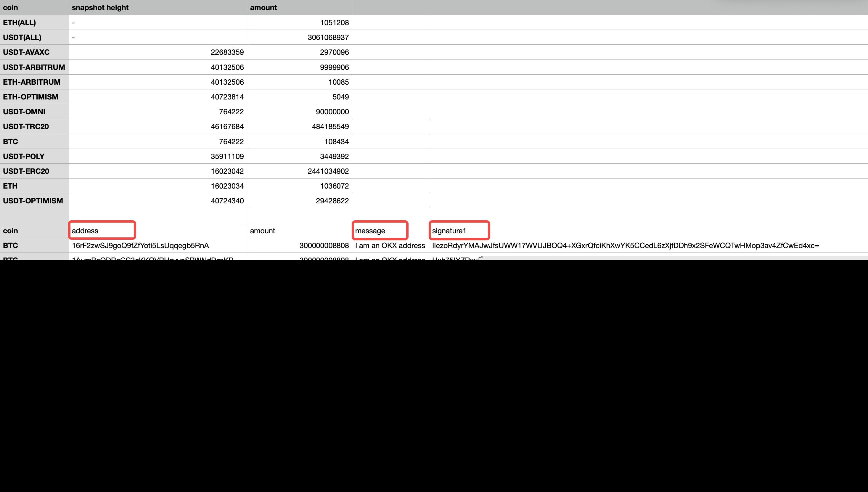The height and width of the screenshot is (492, 868).
Task: Select the USDT-ARBITRUM snapshot height 40132506
Action: point(227,67)
